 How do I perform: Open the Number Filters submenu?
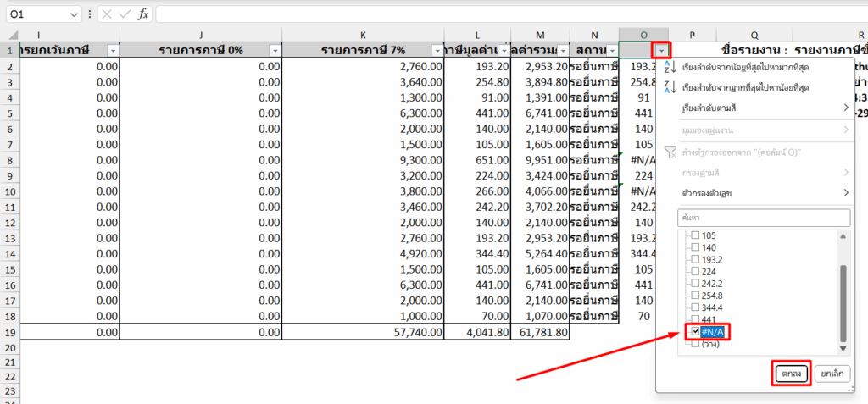click(765, 193)
